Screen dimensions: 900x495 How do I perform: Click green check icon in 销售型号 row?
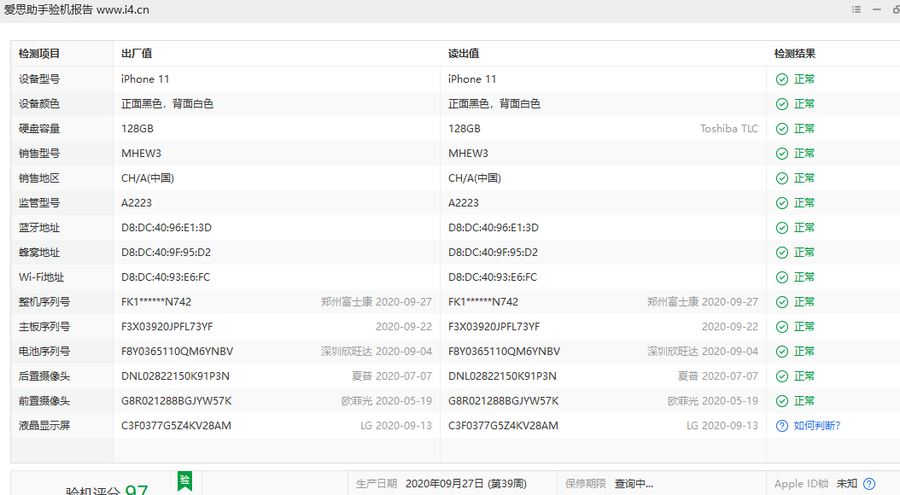coord(782,153)
